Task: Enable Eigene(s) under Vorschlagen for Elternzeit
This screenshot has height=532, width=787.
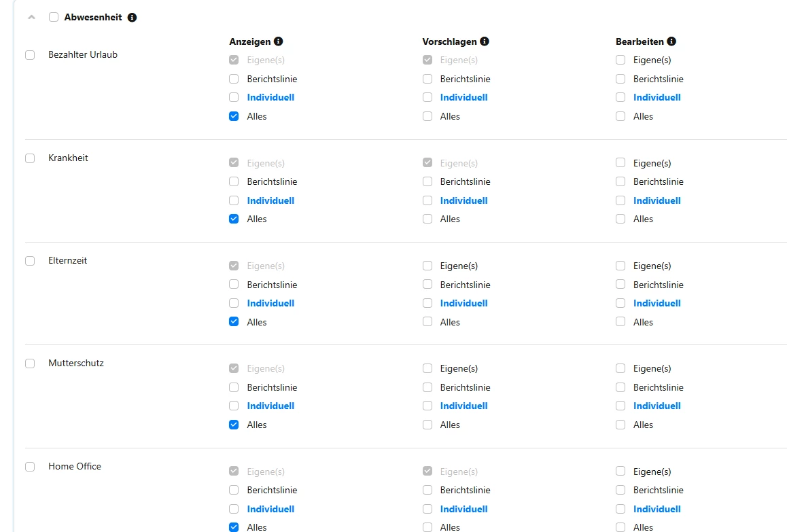Action: (427, 266)
